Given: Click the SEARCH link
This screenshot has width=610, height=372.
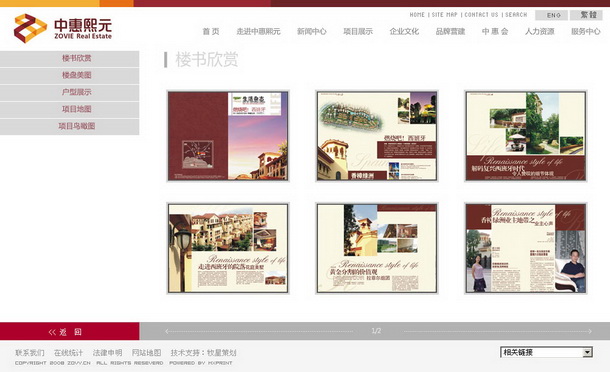Looking at the screenshot, I should coord(516,15).
